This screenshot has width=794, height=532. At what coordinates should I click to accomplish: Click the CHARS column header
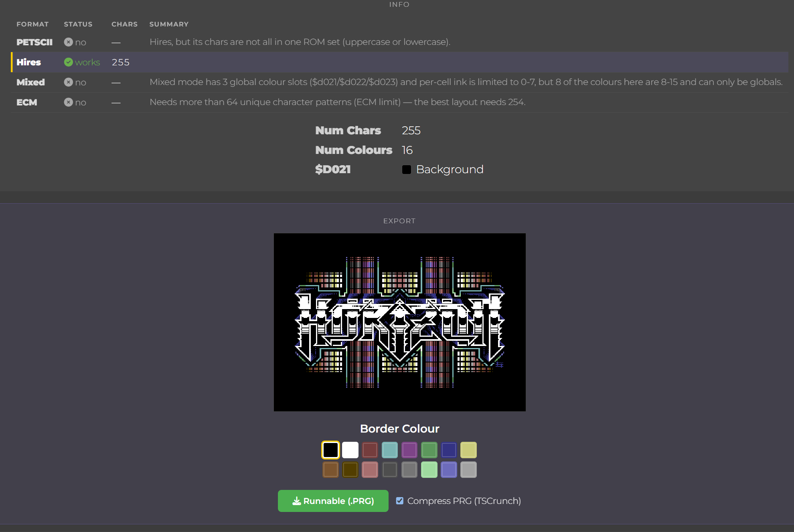pyautogui.click(x=124, y=24)
